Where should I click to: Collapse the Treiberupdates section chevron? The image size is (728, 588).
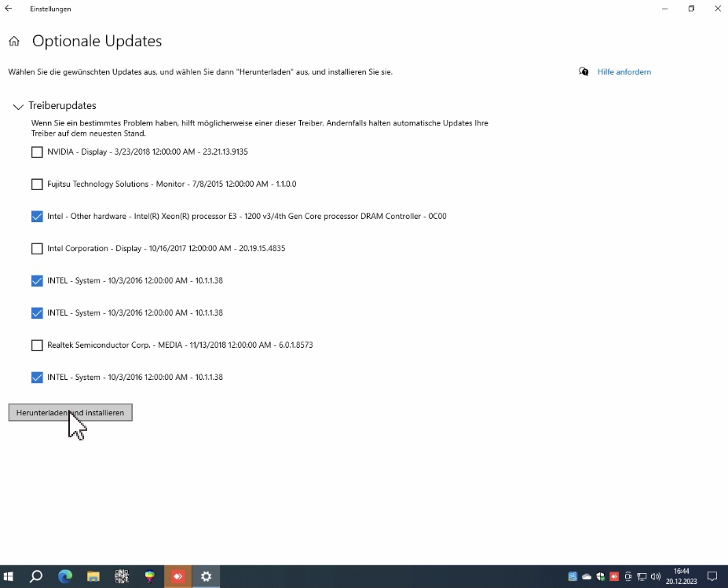coord(18,107)
